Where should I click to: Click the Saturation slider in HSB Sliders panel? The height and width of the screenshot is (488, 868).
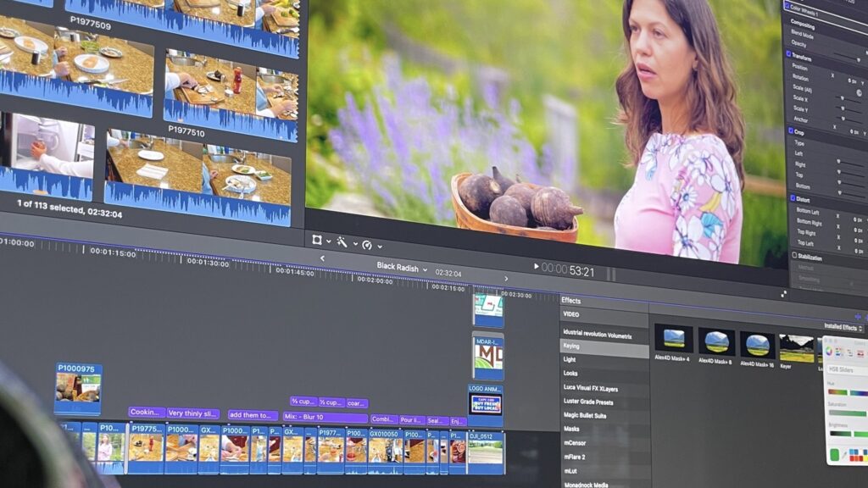coord(846,413)
